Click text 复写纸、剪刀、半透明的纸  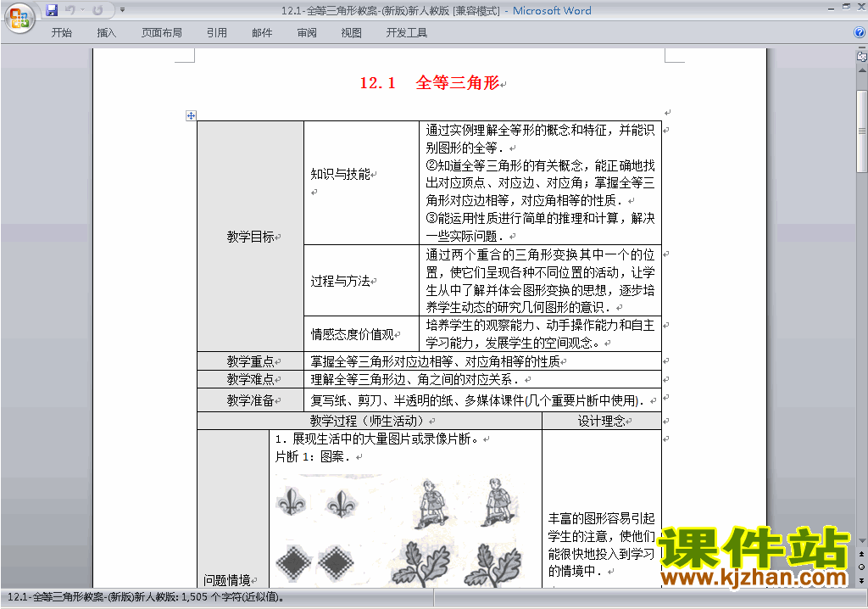tap(382, 400)
